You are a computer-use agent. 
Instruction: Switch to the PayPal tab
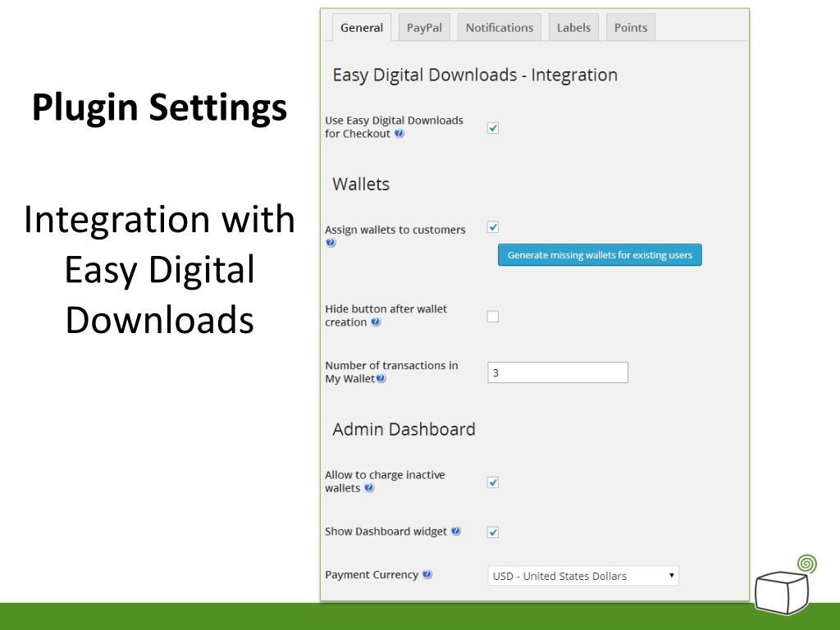pyautogui.click(x=424, y=27)
